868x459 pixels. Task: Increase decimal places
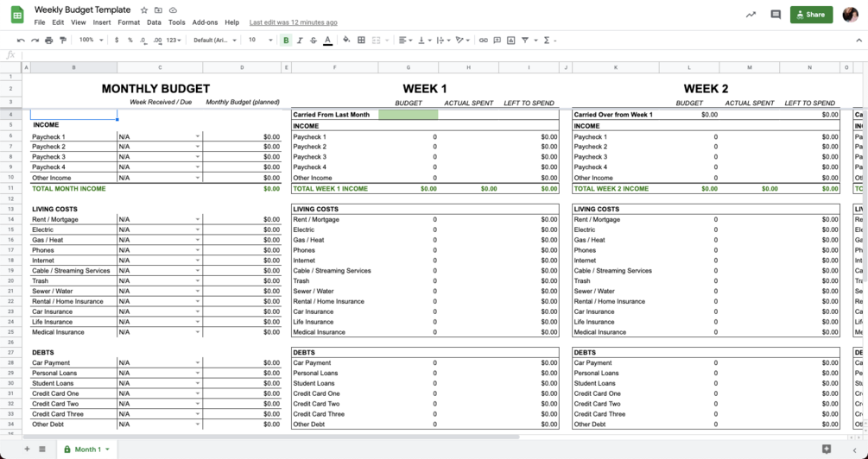tap(158, 41)
